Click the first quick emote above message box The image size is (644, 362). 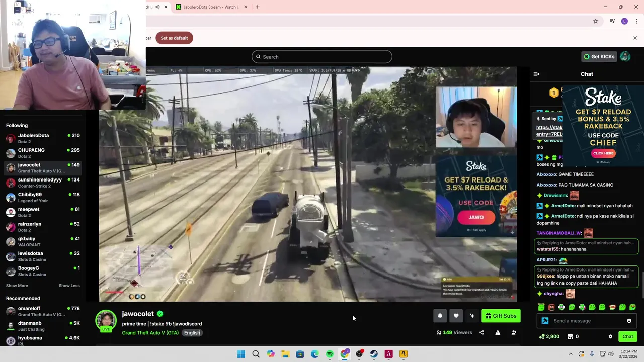pyautogui.click(x=541, y=307)
